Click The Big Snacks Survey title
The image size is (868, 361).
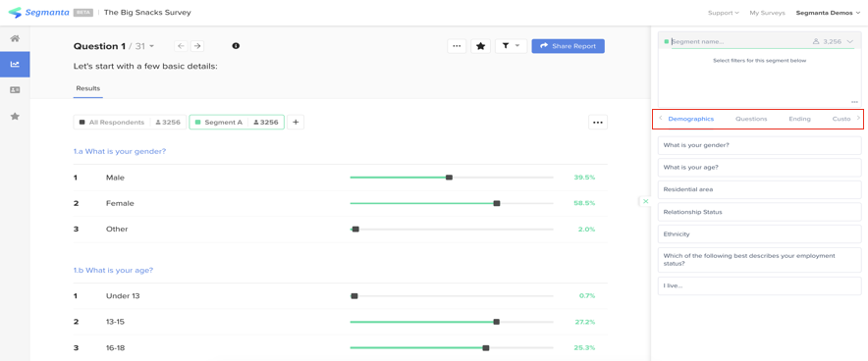pos(147,12)
